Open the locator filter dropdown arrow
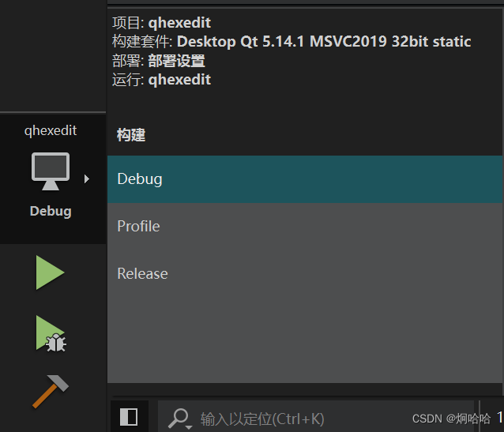This screenshot has height=432, width=504. (x=189, y=427)
